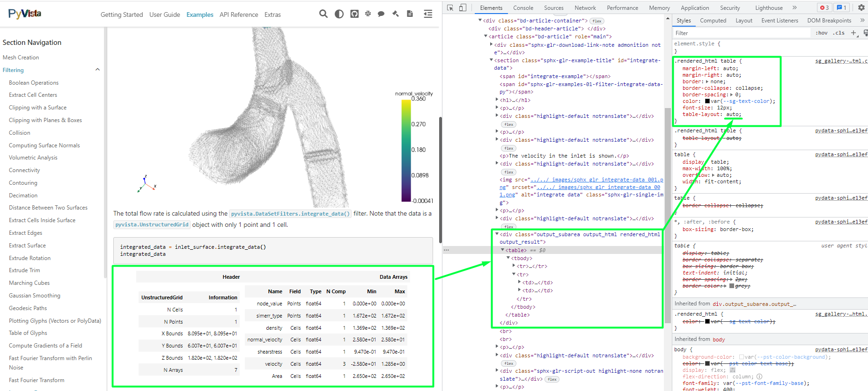This screenshot has height=391, width=868.
Task: Show more Styles sidebar tabs chevron
Action: click(862, 20)
